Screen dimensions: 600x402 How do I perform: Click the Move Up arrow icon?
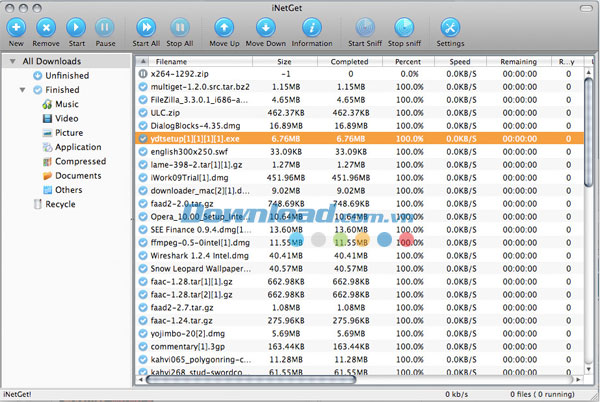[x=224, y=28]
